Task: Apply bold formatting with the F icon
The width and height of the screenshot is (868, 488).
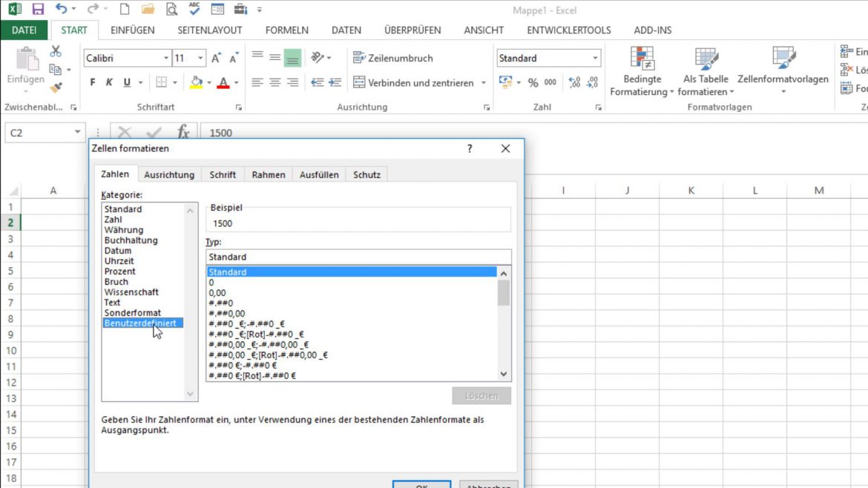Action: pos(91,82)
